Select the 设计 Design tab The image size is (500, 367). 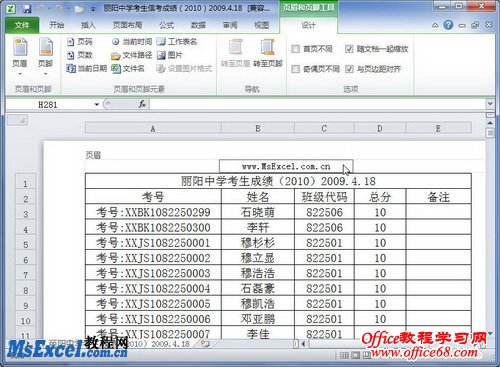pyautogui.click(x=308, y=25)
